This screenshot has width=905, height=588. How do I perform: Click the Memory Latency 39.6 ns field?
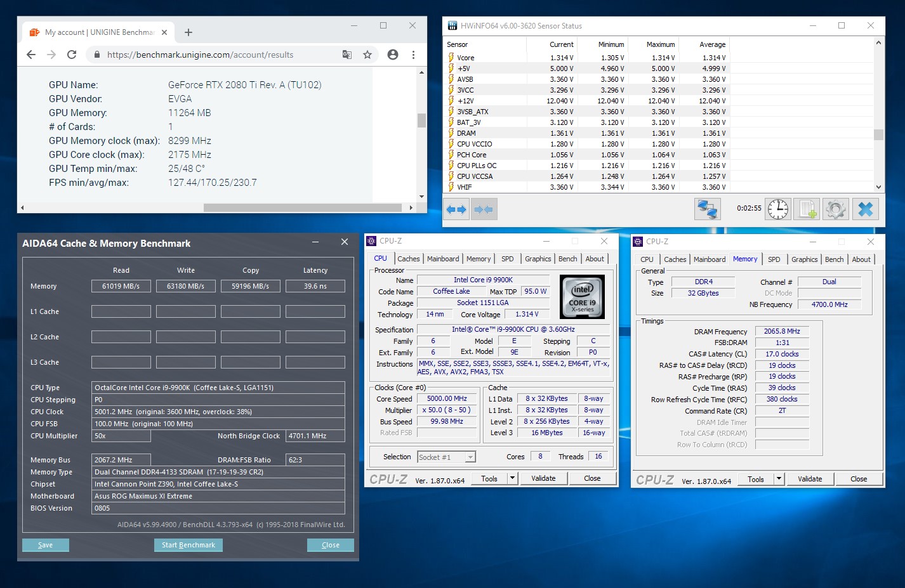coord(315,286)
